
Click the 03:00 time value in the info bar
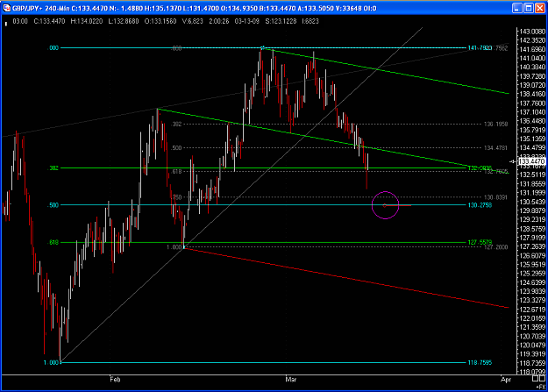pyautogui.click(x=20, y=21)
